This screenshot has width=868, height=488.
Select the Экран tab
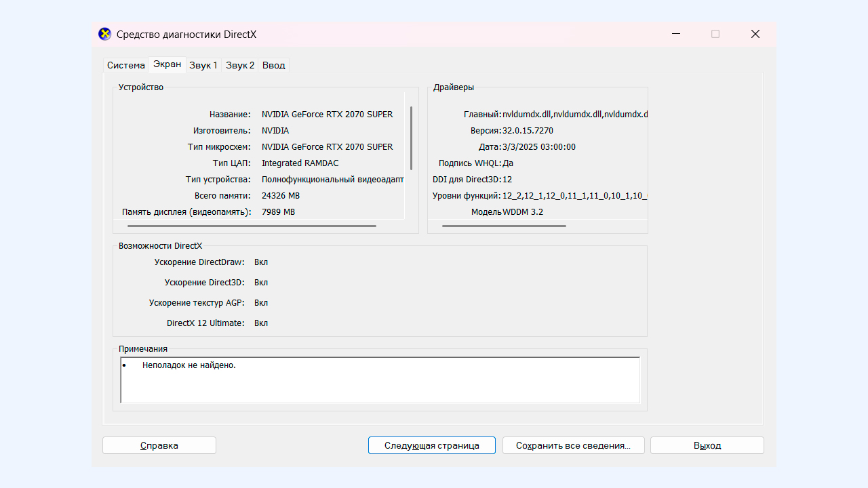point(167,64)
